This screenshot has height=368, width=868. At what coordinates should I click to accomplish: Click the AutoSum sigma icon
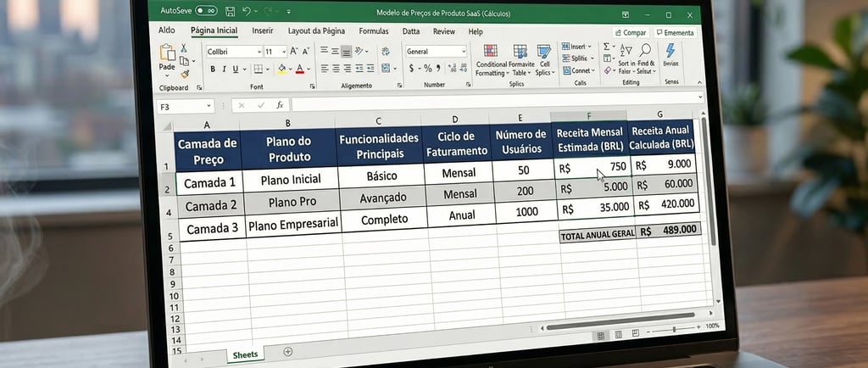point(607,47)
